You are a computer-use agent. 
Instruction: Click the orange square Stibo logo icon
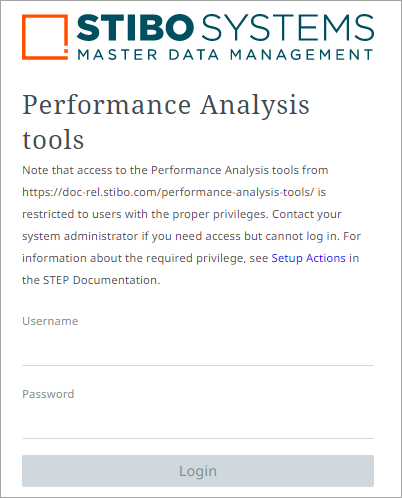(45, 37)
